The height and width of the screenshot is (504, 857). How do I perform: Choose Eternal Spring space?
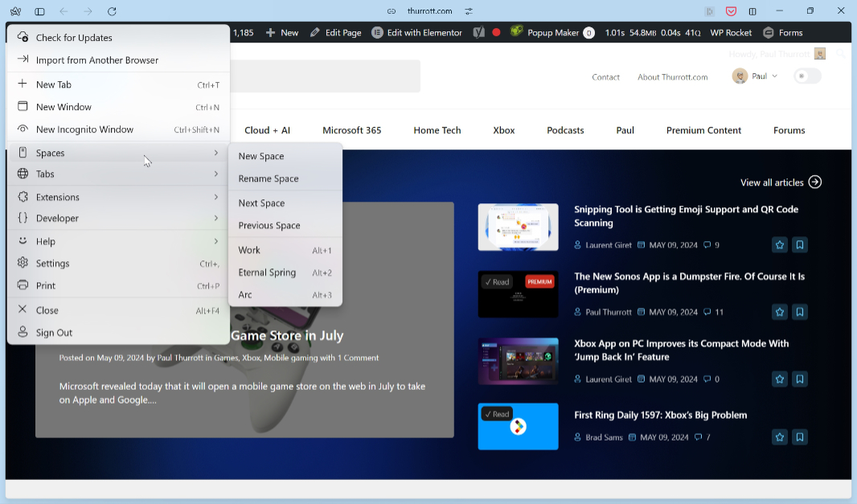(267, 272)
